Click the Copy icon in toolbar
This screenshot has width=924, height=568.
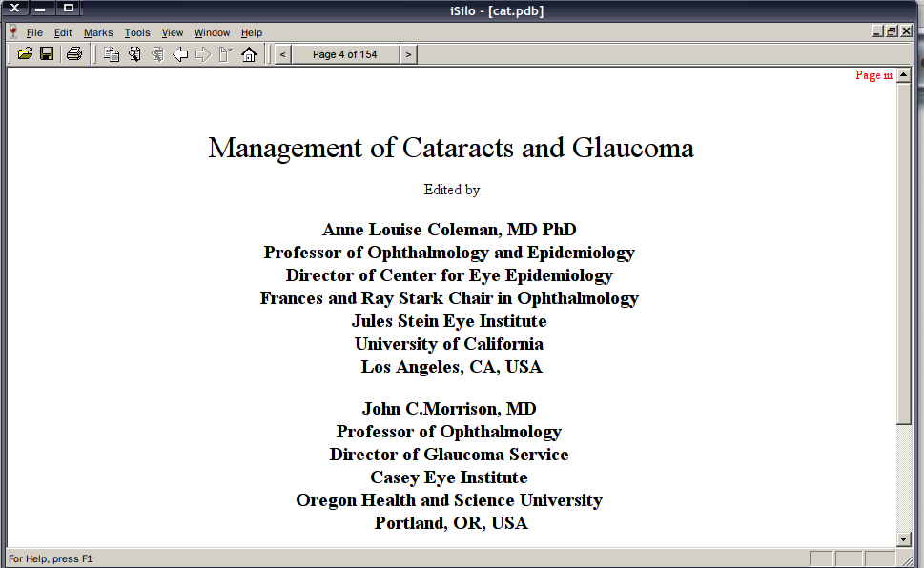click(112, 54)
